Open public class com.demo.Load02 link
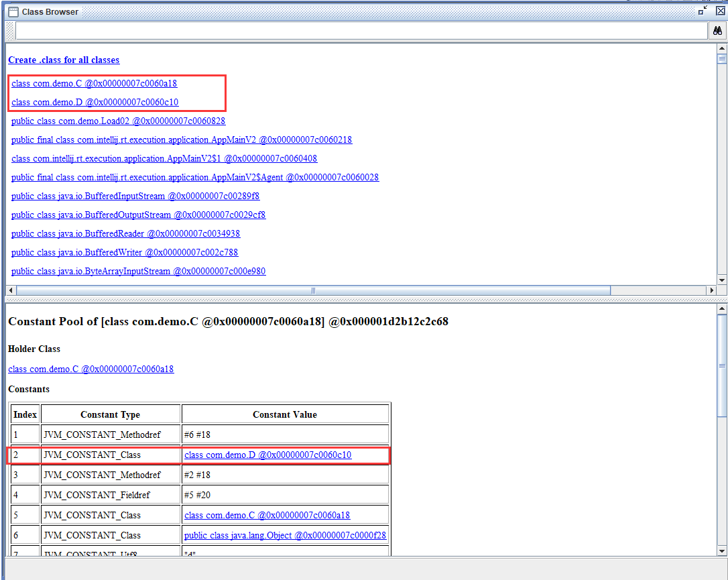Viewport: 728px width, 580px height. click(118, 121)
